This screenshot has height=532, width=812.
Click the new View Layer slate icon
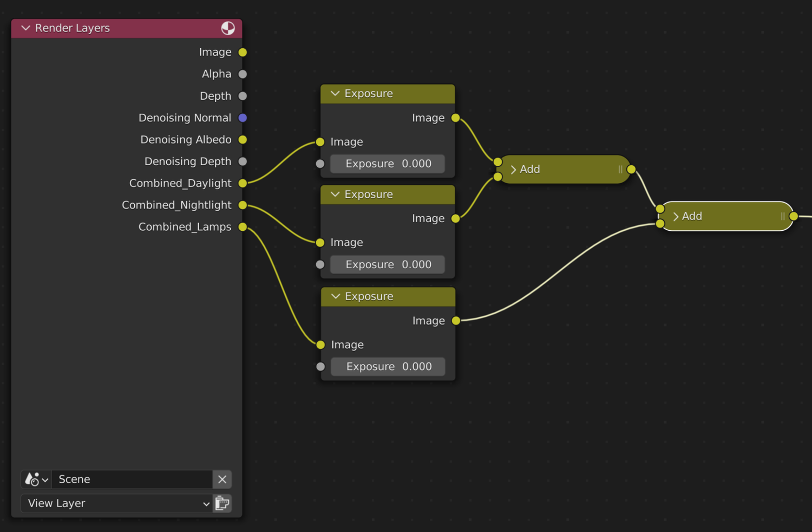pos(222,503)
